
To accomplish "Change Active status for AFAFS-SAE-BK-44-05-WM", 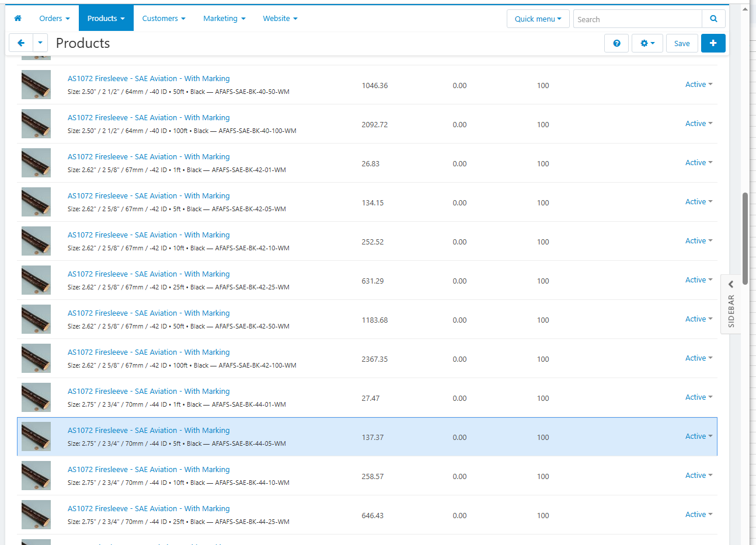I will (698, 436).
